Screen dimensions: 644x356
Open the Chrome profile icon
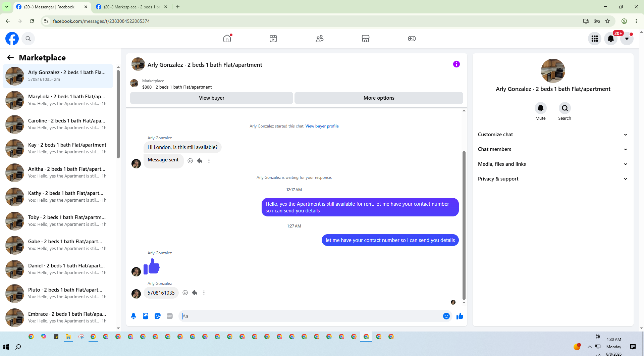coord(624,21)
